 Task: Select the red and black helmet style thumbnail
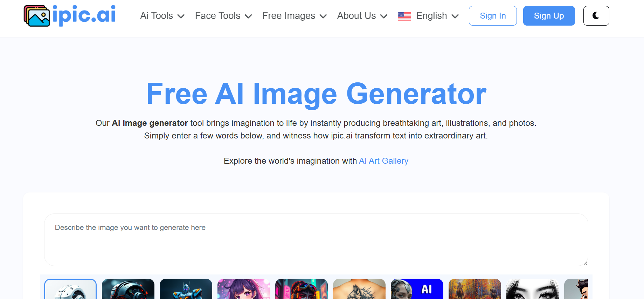pyautogui.click(x=128, y=289)
